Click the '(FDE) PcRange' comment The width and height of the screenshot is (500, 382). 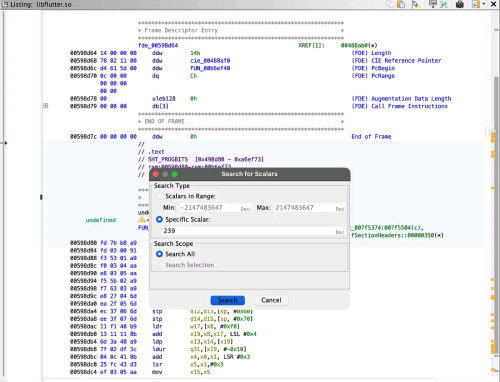(x=373, y=76)
